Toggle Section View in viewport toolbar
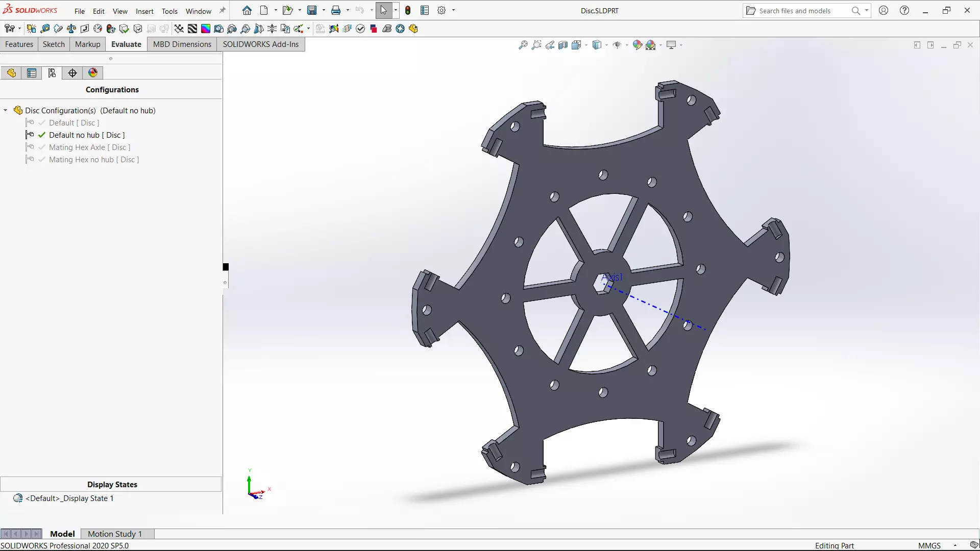980x551 pixels. (x=563, y=45)
